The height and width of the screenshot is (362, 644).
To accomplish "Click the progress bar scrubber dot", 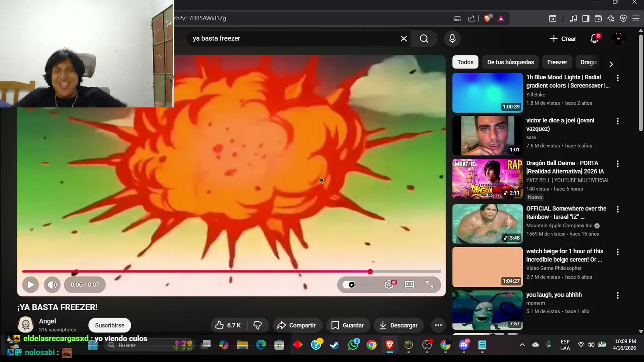I will coord(370,271).
